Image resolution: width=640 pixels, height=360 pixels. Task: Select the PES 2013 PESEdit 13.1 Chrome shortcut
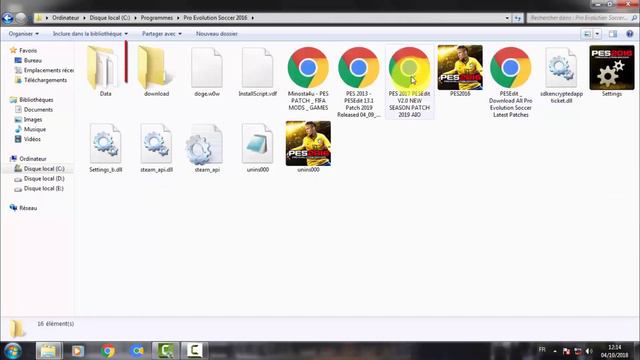click(359, 68)
